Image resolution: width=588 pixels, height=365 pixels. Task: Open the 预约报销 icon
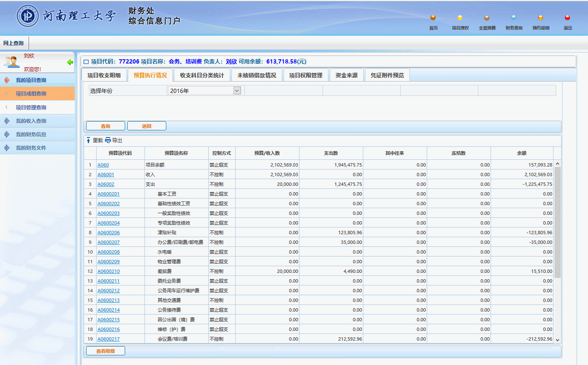coord(541,18)
